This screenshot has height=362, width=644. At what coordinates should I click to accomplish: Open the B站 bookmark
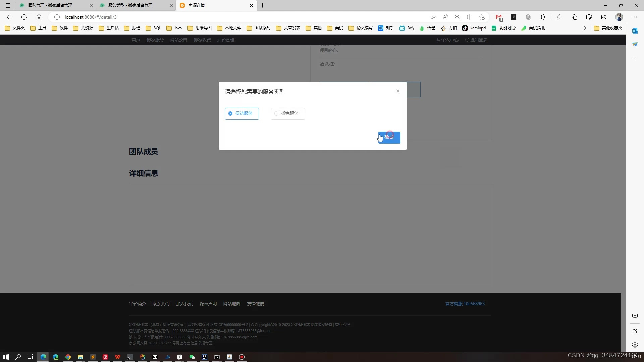[407, 28]
